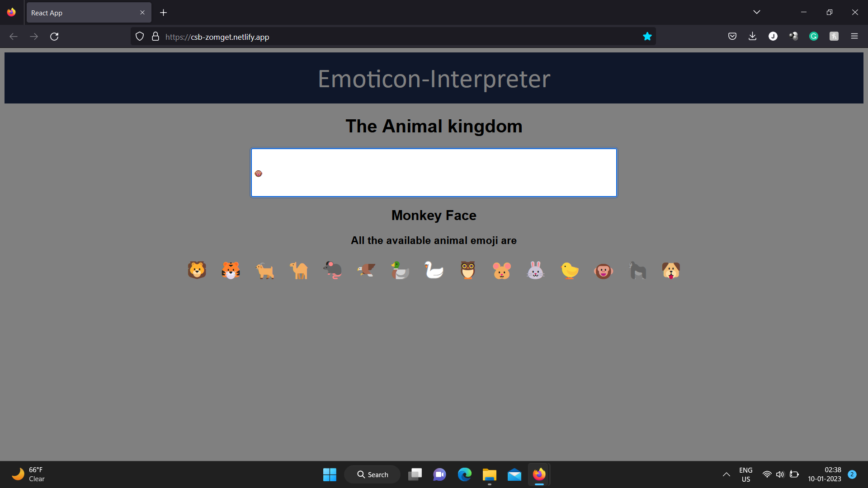The height and width of the screenshot is (488, 868).
Task: Select the gorilla emoji
Action: (637, 270)
